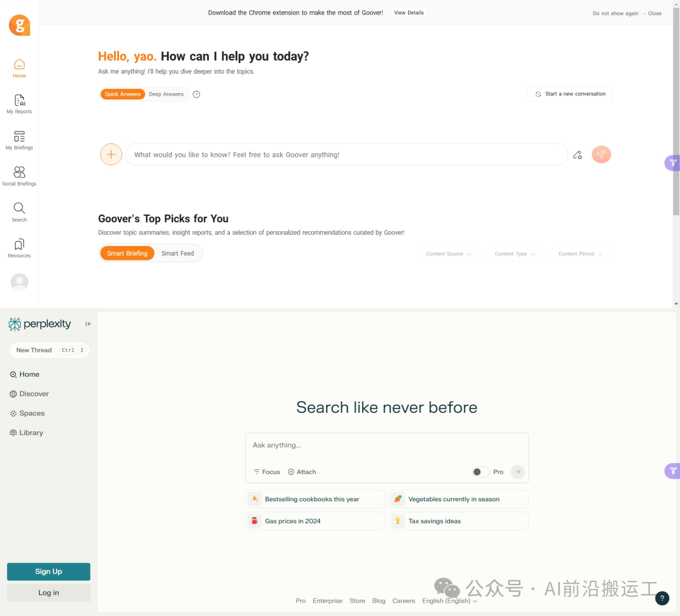Click the Goover page vertical scrollbar
The image size is (680, 616).
676,111
